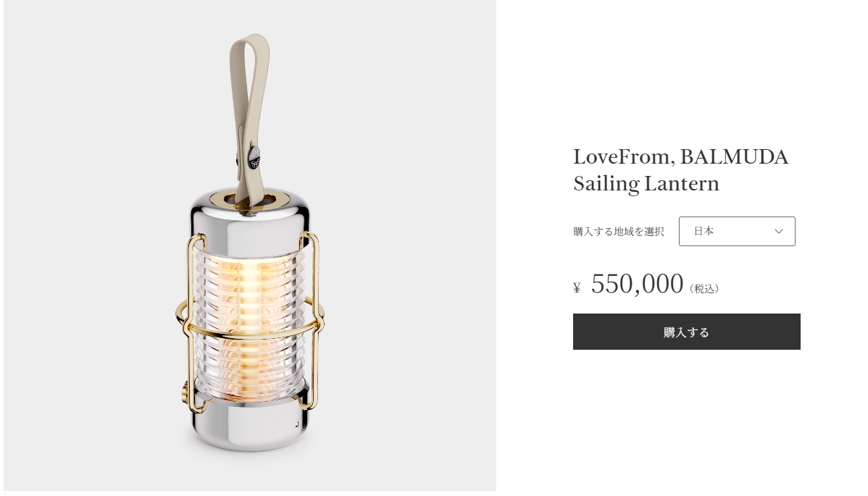Image resolution: width=868 pixels, height=496 pixels.
Task: Click the Sailing Lantern product image
Action: click(250, 245)
